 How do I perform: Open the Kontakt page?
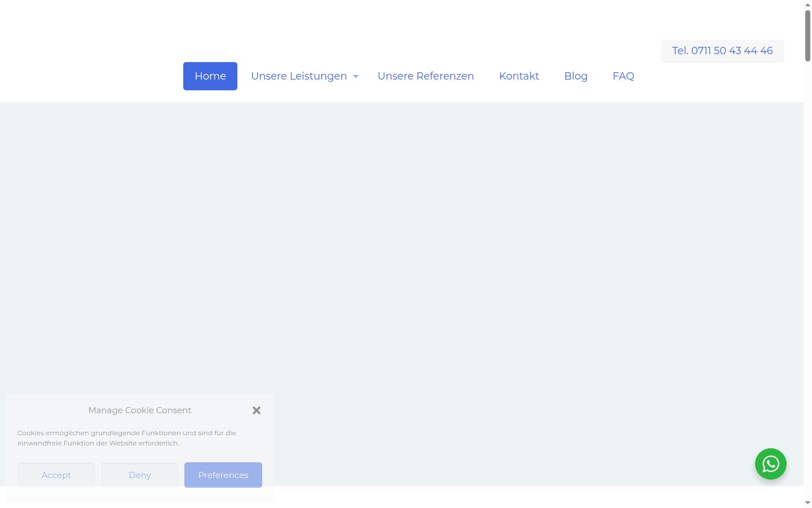point(519,76)
